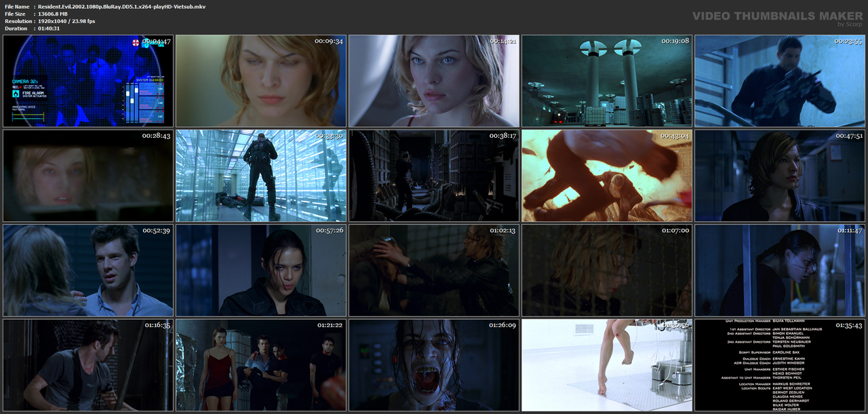Viewport: 868px width, 414px height.
Task: Click the 'File Name' label
Action: [x=17, y=6]
